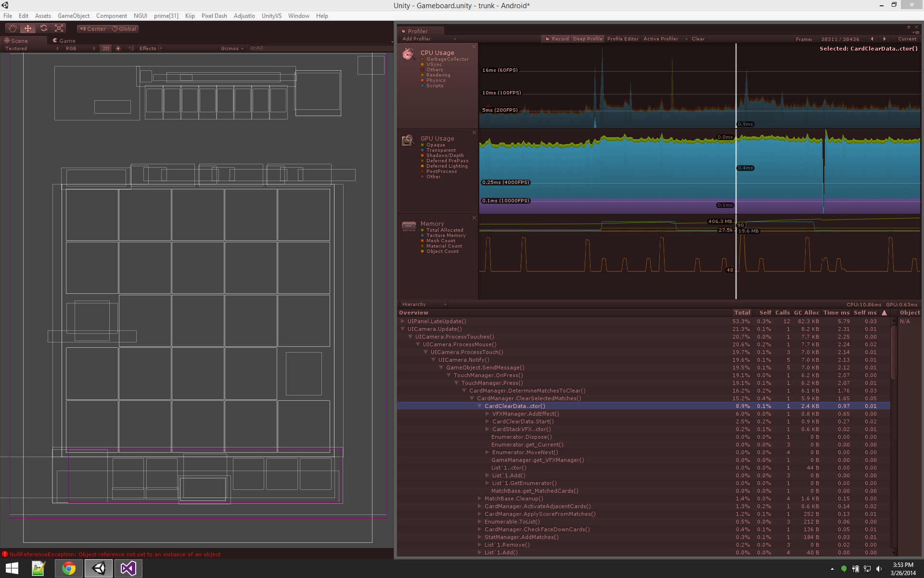Switch to the Game tab
The width and height of the screenshot is (924, 578).
(x=64, y=41)
